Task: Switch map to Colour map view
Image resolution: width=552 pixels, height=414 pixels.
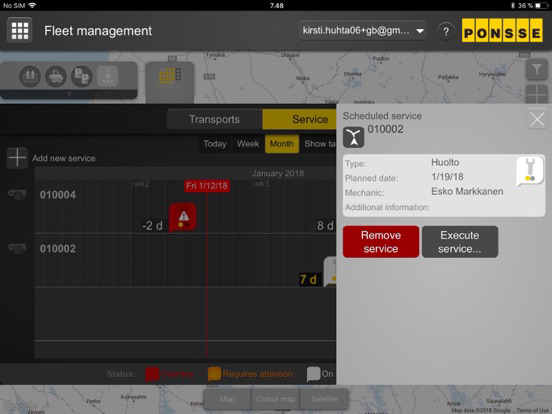Action: pos(276,399)
